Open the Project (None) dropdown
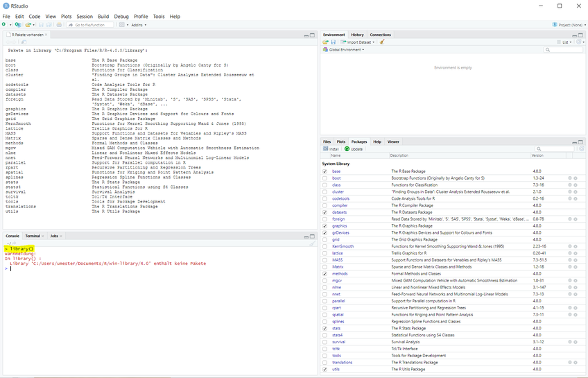This screenshot has width=588, height=378. pos(569,25)
